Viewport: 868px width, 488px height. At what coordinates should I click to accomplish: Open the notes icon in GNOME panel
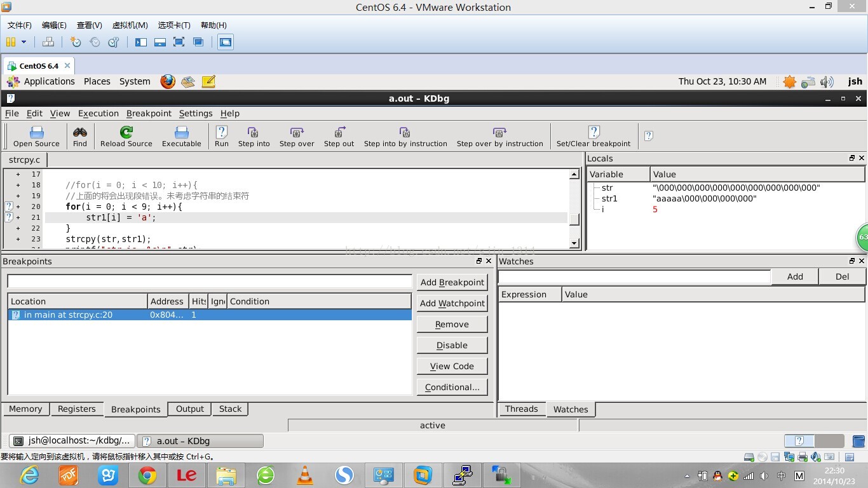(x=208, y=81)
